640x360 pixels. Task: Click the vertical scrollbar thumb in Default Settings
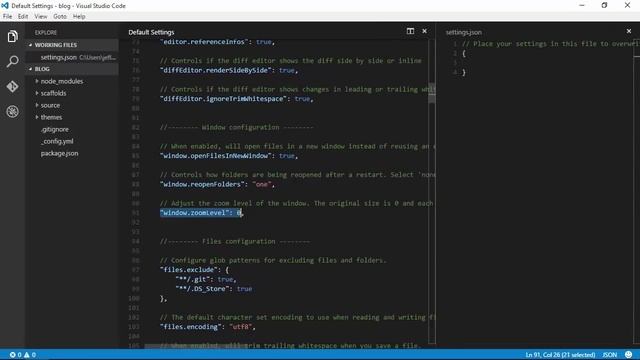432,93
